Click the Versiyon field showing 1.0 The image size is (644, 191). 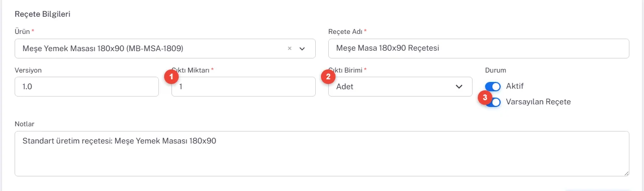pos(86,87)
